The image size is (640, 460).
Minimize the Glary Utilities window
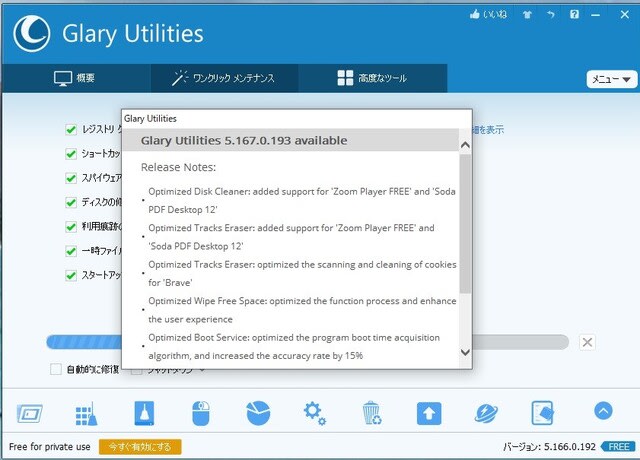(596, 15)
